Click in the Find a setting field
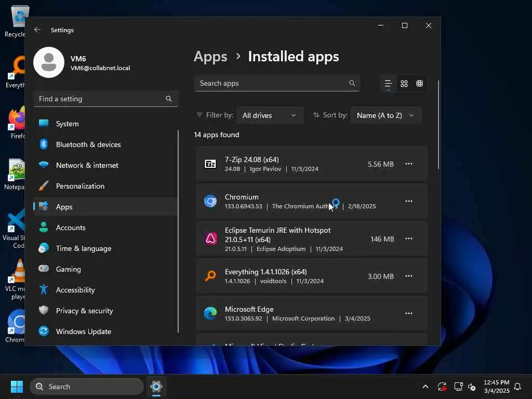 coord(106,99)
